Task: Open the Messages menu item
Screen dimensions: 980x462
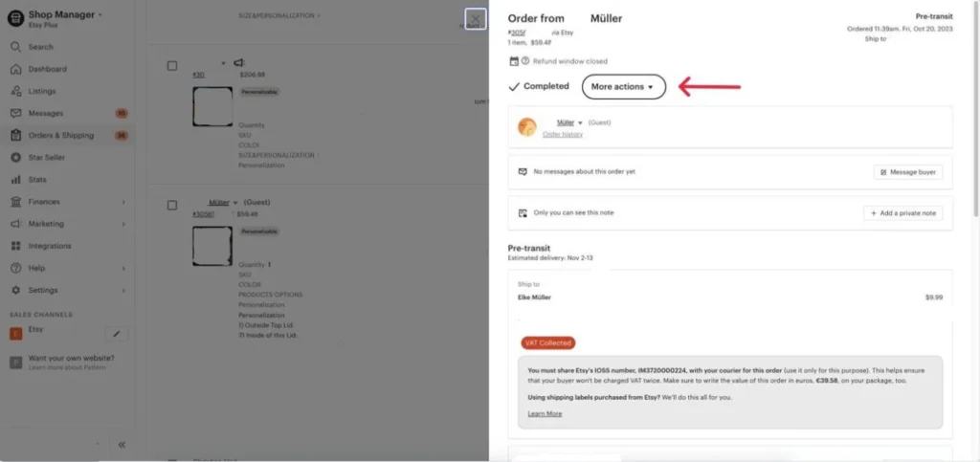Action: tap(46, 113)
